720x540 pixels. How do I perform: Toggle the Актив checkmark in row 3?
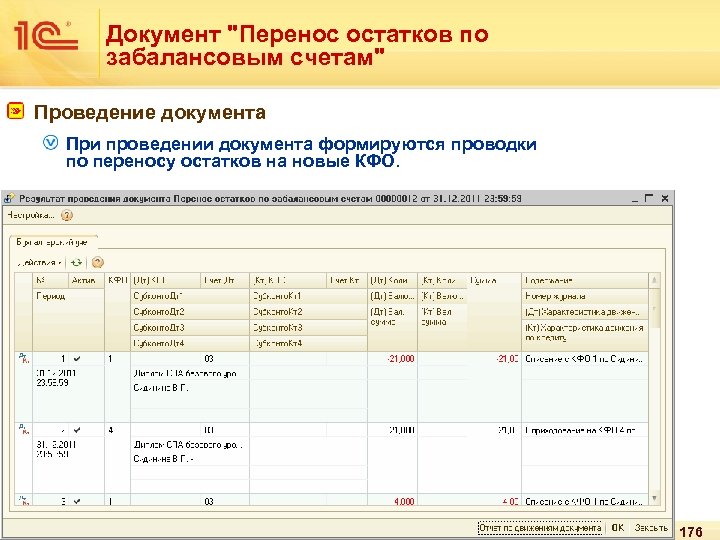[x=77, y=501]
